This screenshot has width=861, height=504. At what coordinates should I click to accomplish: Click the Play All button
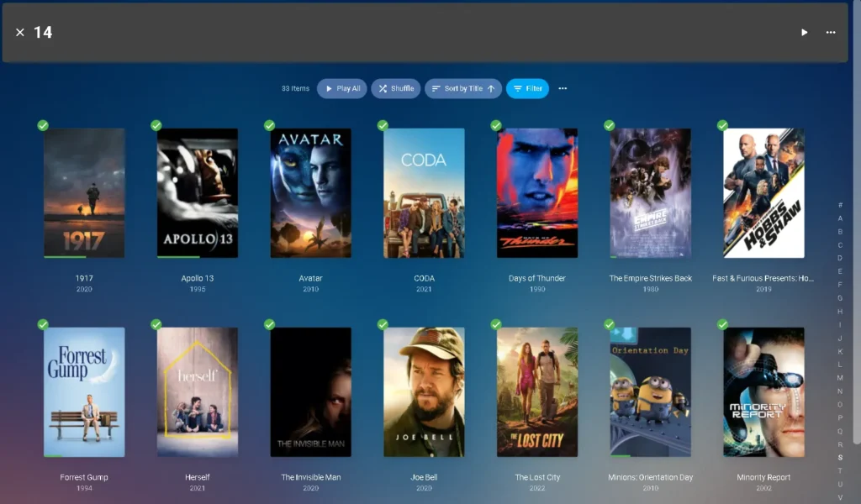[x=342, y=88]
